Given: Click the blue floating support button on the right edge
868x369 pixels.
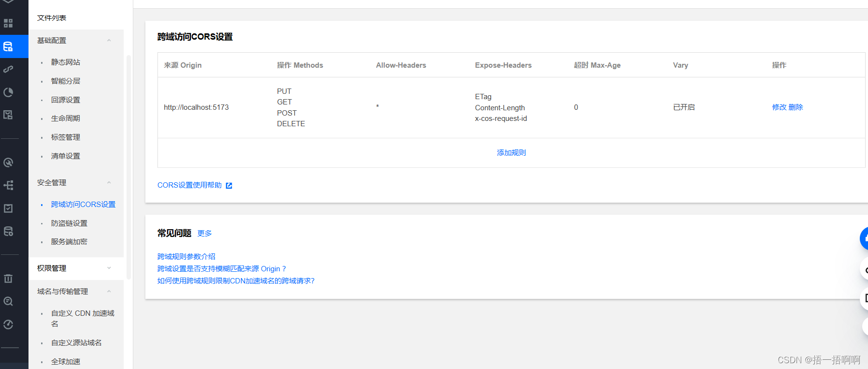Looking at the screenshot, I should [x=864, y=238].
